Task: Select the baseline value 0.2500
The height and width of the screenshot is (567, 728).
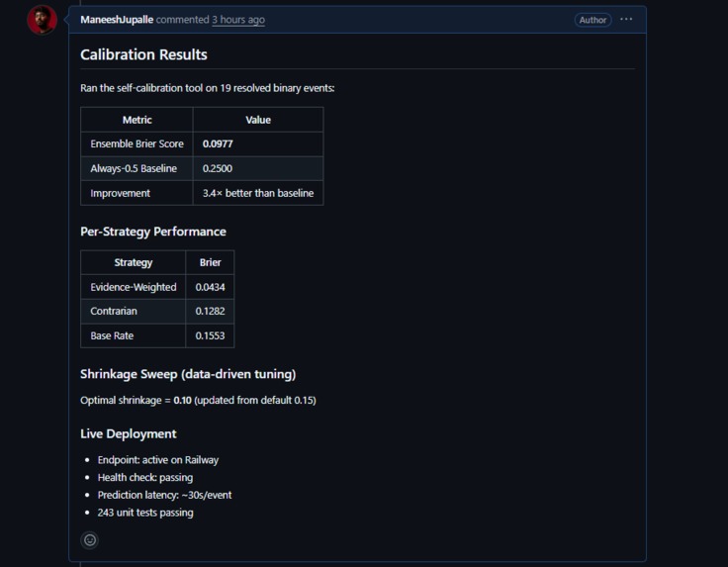Action: 218,168
